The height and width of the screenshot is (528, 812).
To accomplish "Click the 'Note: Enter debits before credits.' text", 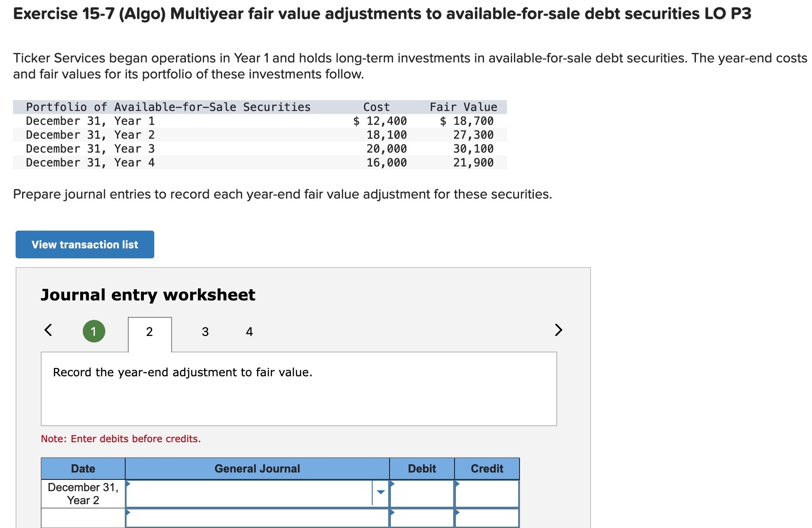I will tap(121, 439).
